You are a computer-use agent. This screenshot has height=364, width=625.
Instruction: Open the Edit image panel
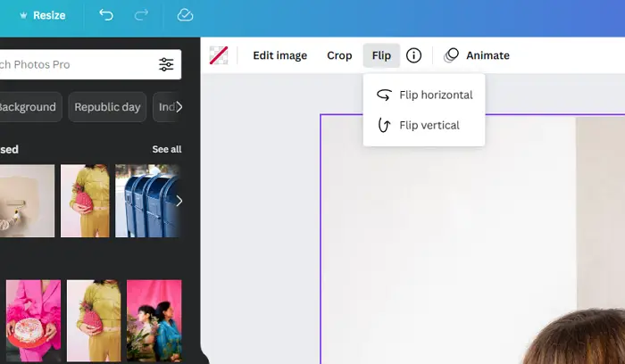click(279, 55)
